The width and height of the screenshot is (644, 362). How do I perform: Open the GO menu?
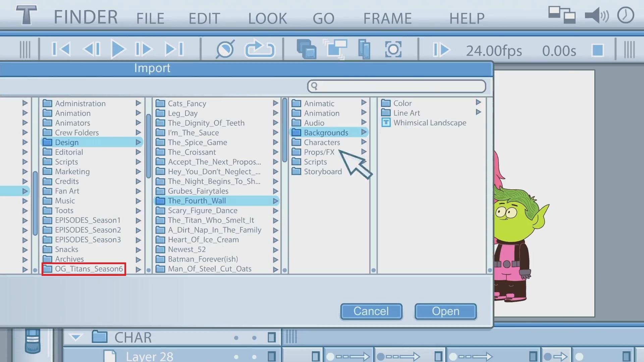pos(324,18)
